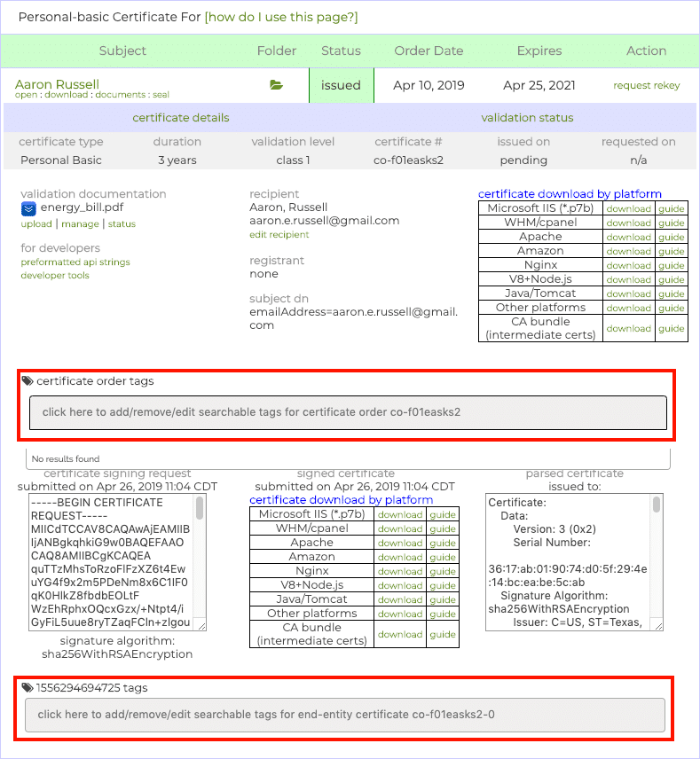Screen dimensions: 700x759
Task: Click the upload validation document link
Action: pyautogui.click(x=36, y=224)
